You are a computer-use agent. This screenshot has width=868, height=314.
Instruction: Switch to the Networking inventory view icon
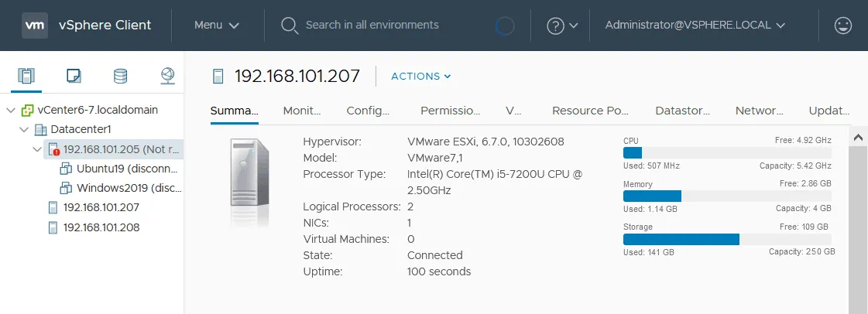[x=167, y=76]
